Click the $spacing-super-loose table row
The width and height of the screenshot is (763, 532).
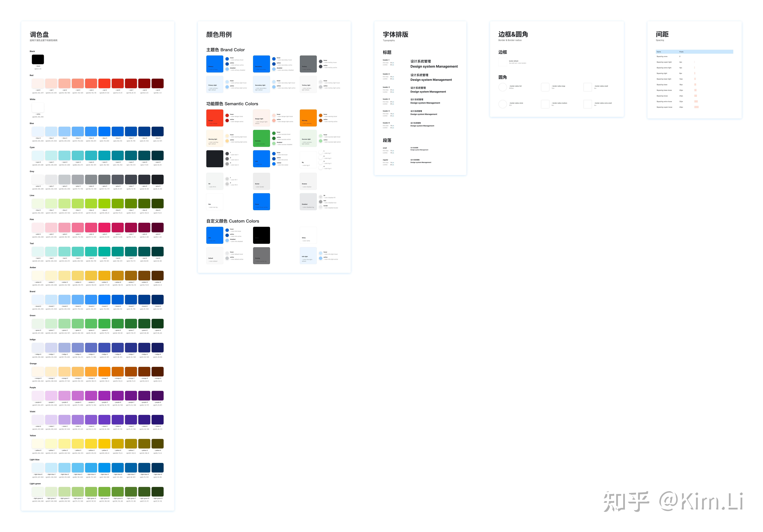(695, 107)
